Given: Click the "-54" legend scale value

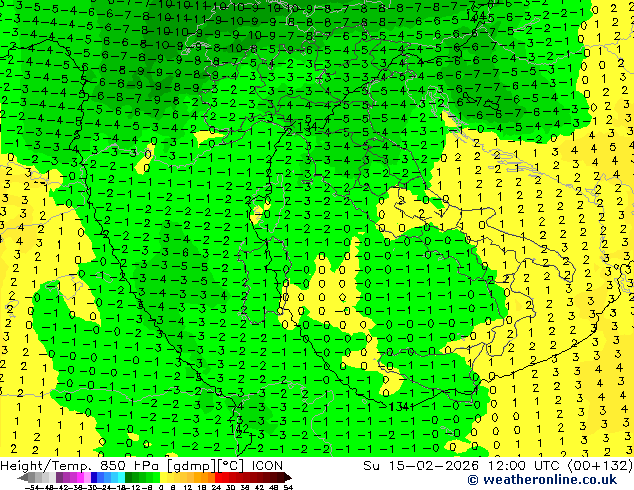Looking at the screenshot, I should pyautogui.click(x=32, y=488).
